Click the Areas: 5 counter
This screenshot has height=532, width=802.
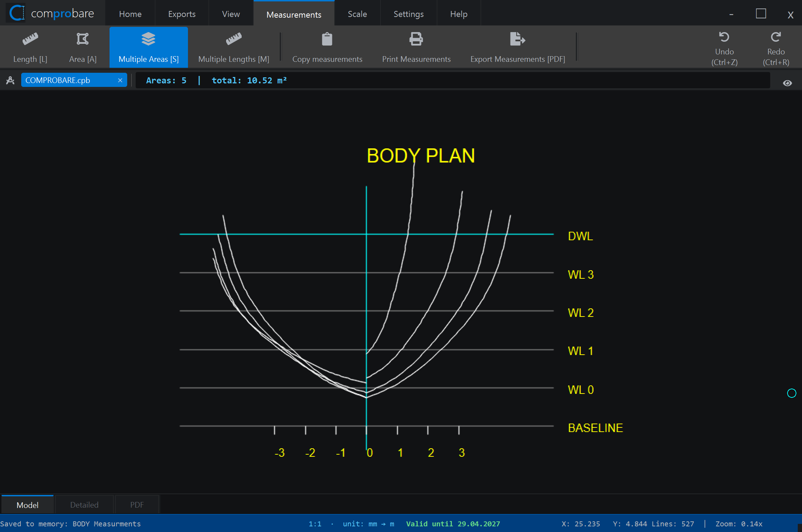click(x=166, y=81)
